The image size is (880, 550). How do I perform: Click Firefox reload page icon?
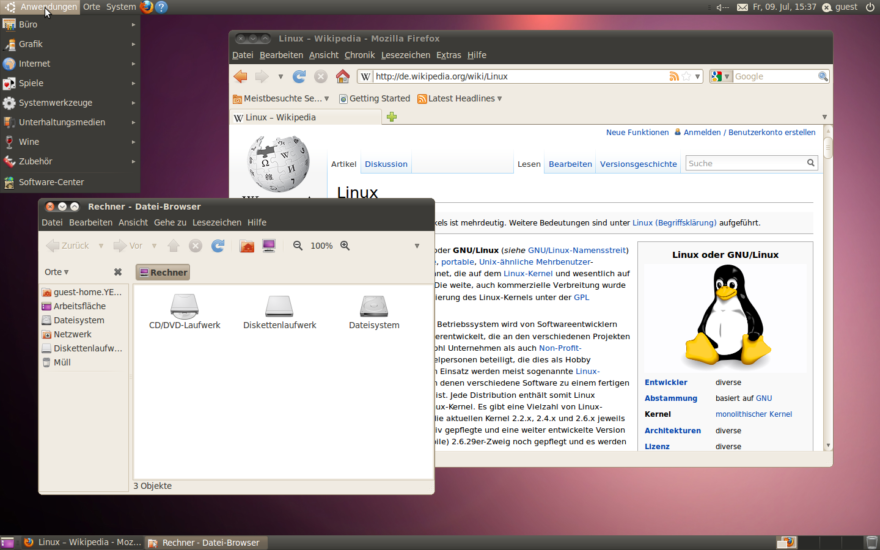pyautogui.click(x=299, y=76)
